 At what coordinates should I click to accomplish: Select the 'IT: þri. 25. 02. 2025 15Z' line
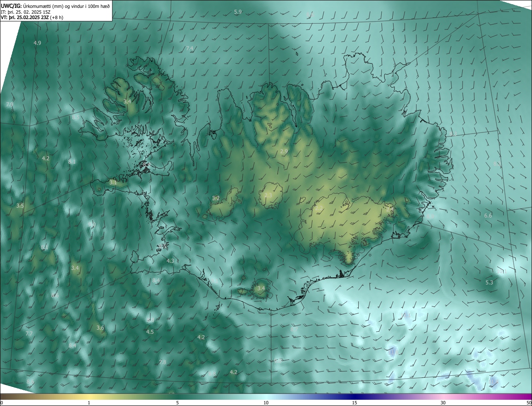26,12
